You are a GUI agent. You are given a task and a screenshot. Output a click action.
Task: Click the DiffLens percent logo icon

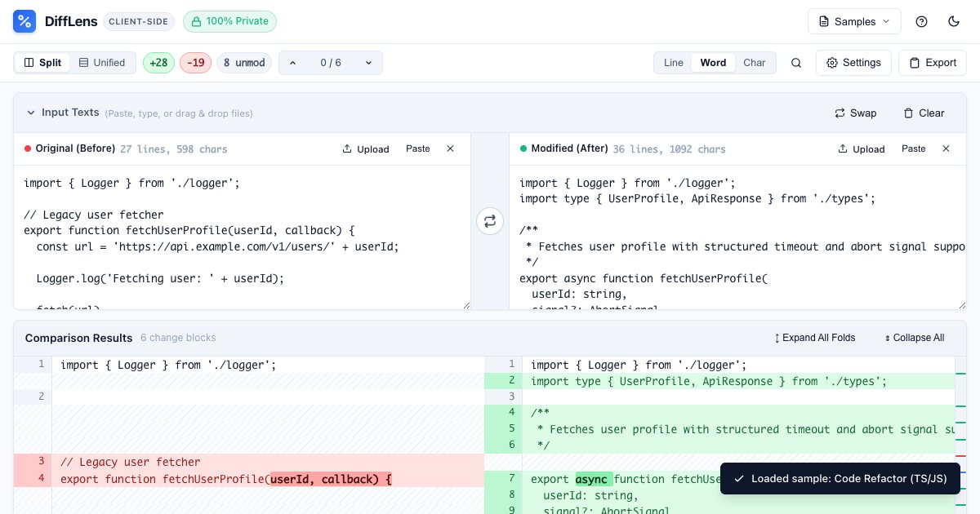click(24, 21)
